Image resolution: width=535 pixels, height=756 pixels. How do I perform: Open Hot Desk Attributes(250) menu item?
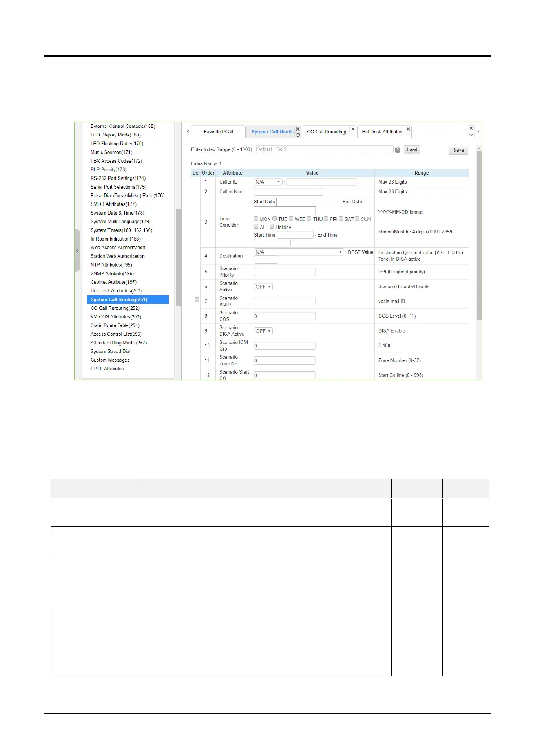click(116, 291)
